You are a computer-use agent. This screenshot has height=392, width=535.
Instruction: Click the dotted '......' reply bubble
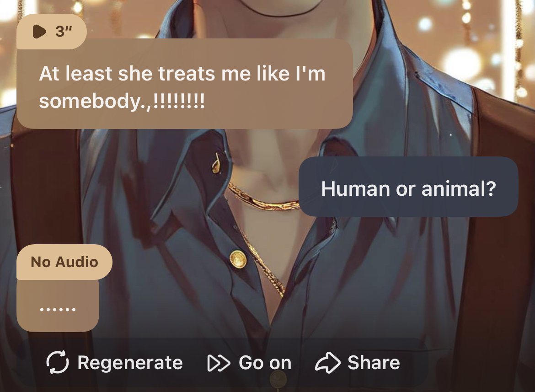58,306
